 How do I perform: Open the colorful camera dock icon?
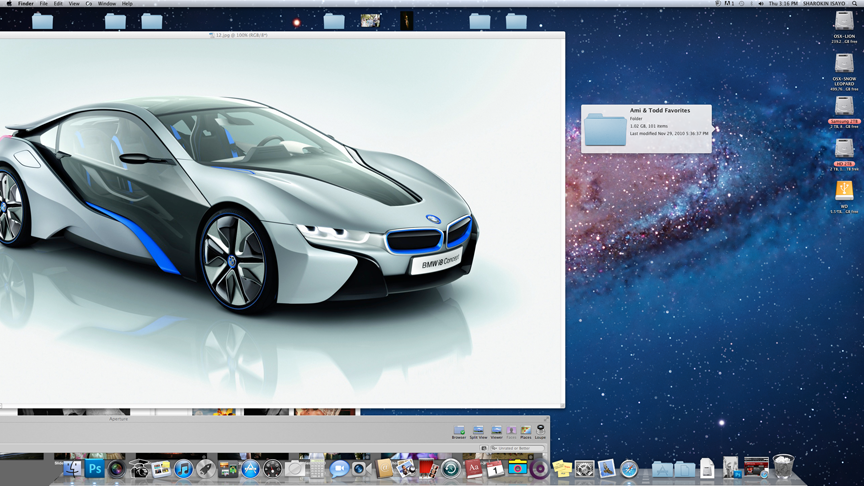[x=517, y=469]
